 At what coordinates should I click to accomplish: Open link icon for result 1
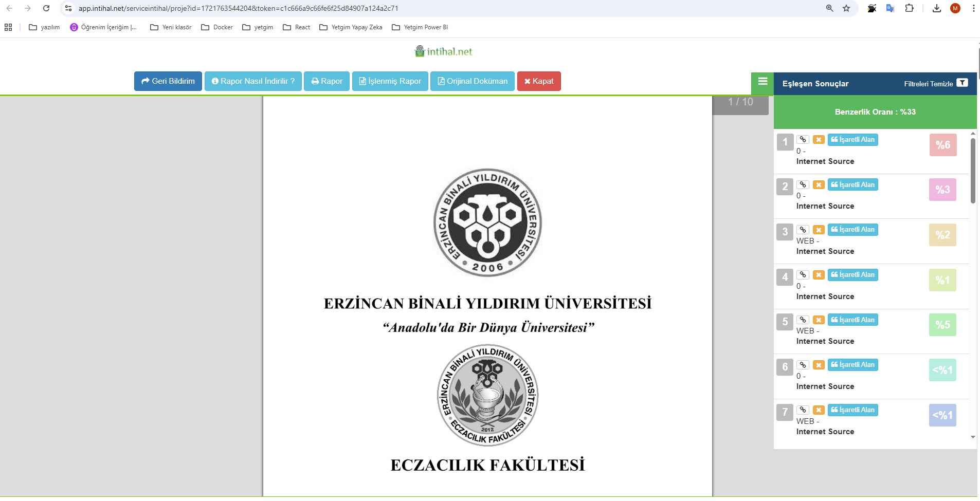803,140
